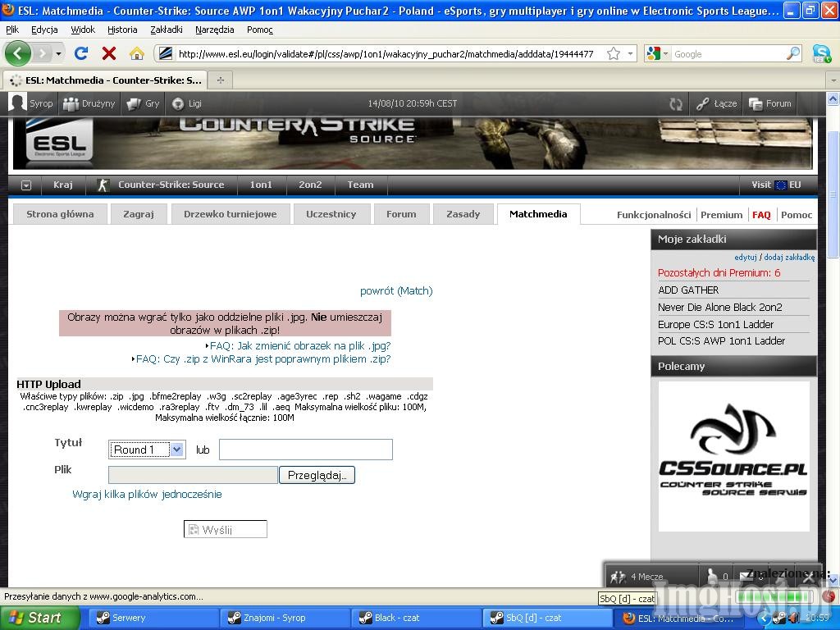Open the Skype toolbar icon

[821, 53]
